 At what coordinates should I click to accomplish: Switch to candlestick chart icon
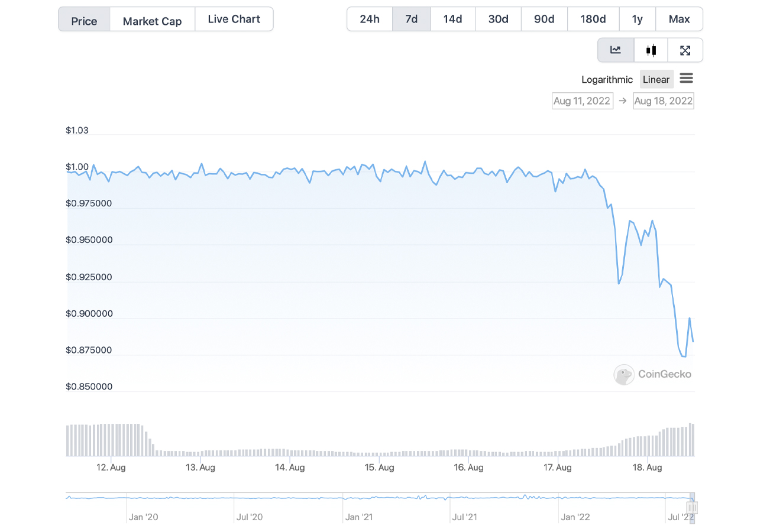click(651, 50)
